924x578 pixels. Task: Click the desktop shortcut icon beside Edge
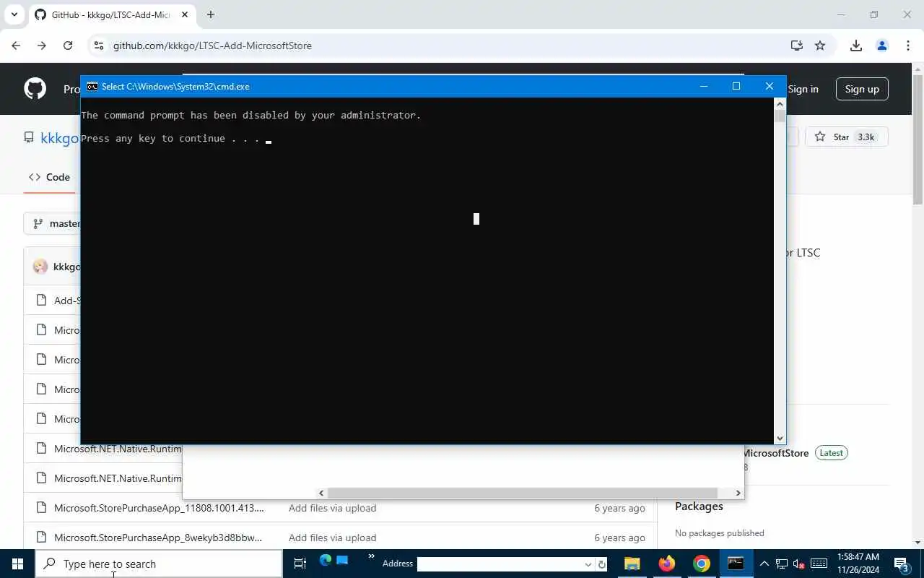342,560
